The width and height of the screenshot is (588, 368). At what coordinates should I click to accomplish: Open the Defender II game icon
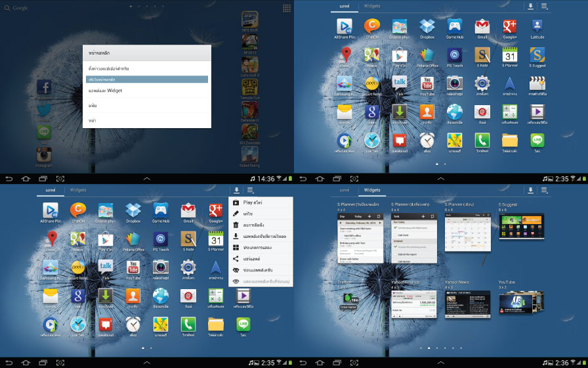point(249,110)
